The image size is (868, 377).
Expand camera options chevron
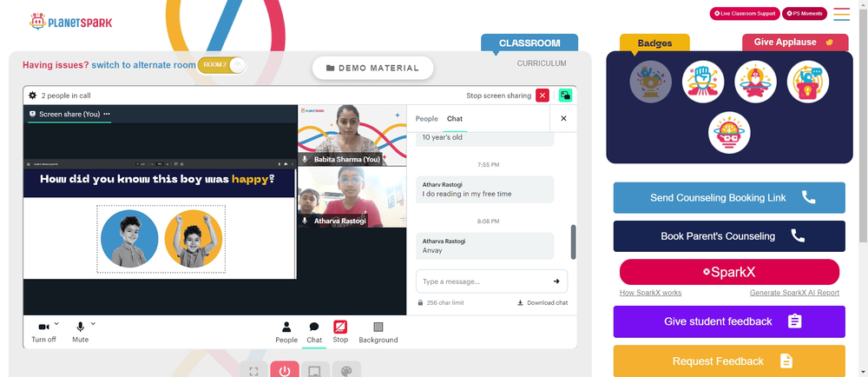coord(56,324)
